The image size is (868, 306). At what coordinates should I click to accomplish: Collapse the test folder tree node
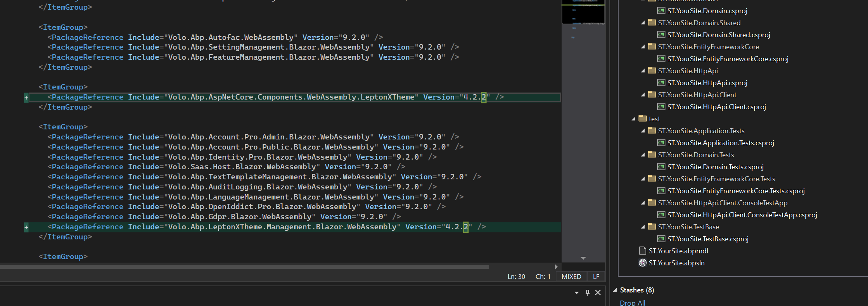point(634,119)
